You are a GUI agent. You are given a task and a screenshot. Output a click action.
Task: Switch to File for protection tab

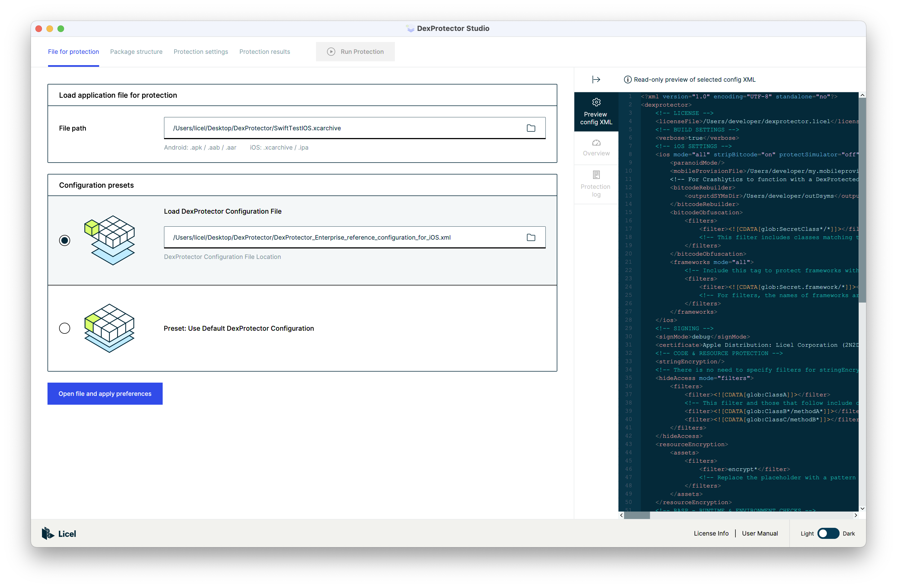click(73, 52)
